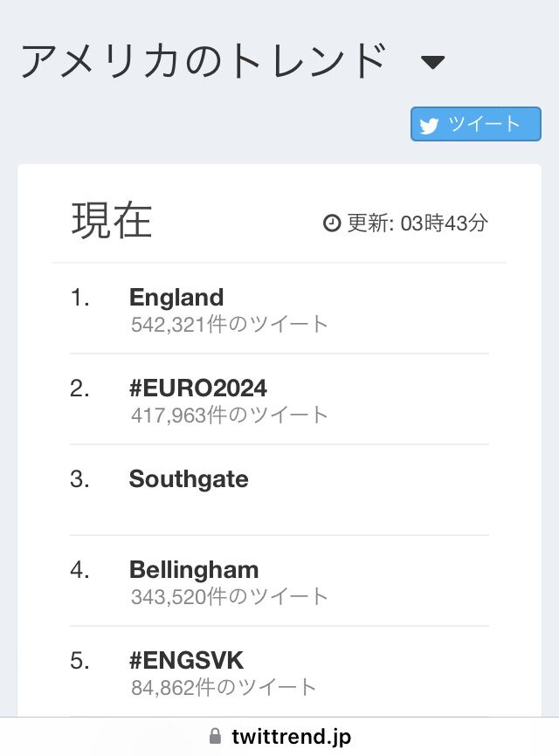Click rank number 1. beside England
The height and width of the screenshot is (756, 559).
tap(80, 298)
